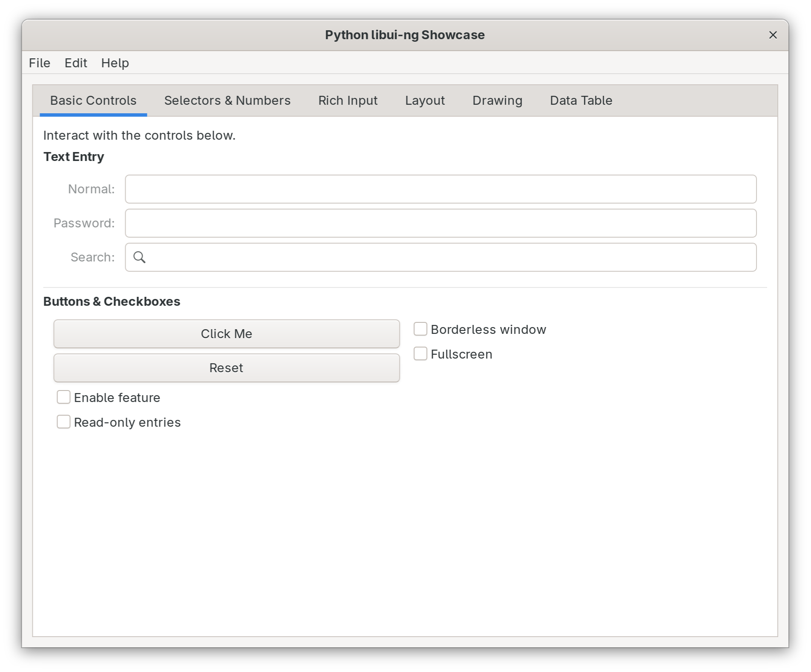Switch to Selectors & Numbers tab
Viewport: 811px width, 672px height.
(x=227, y=101)
